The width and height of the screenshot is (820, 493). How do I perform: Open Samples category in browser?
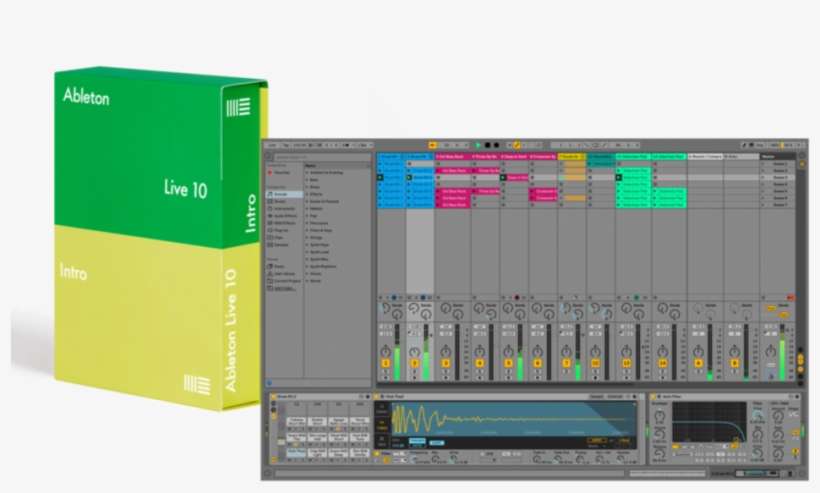(281, 245)
